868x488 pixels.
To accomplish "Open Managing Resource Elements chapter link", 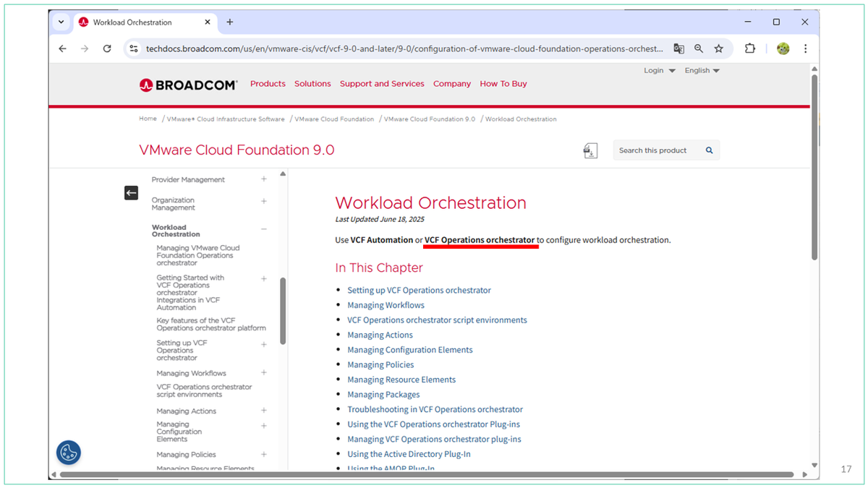I will [401, 380].
